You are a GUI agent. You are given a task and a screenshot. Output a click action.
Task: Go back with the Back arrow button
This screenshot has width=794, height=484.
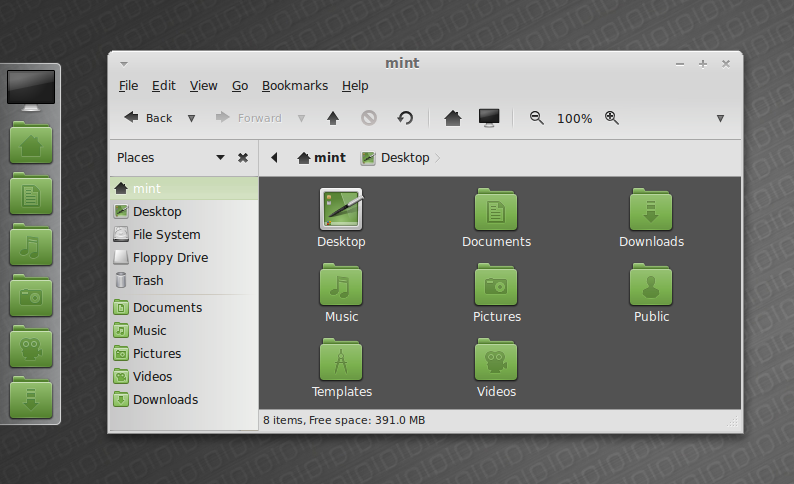(148, 118)
